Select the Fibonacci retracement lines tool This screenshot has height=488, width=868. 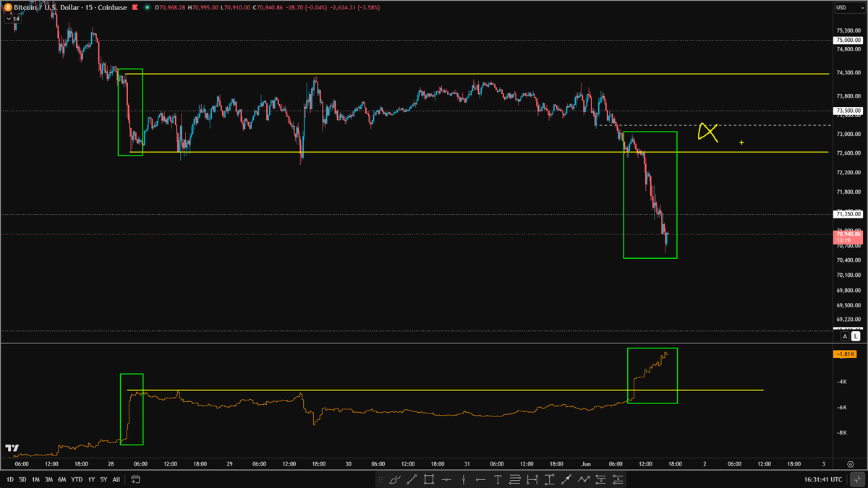point(515,479)
